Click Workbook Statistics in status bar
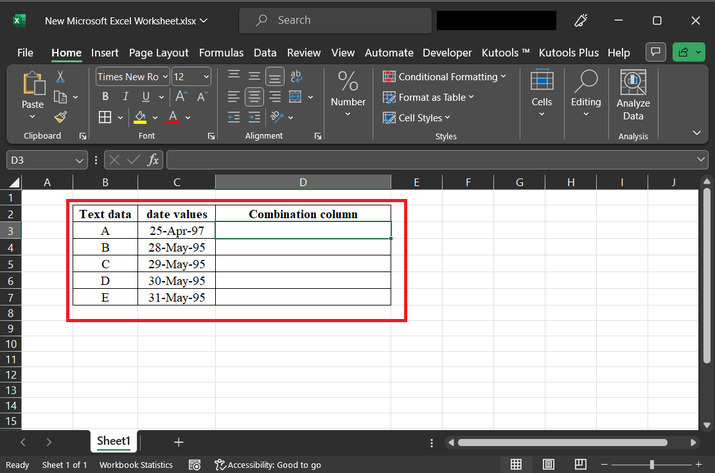Viewport: 715px width, 473px height. pos(135,465)
